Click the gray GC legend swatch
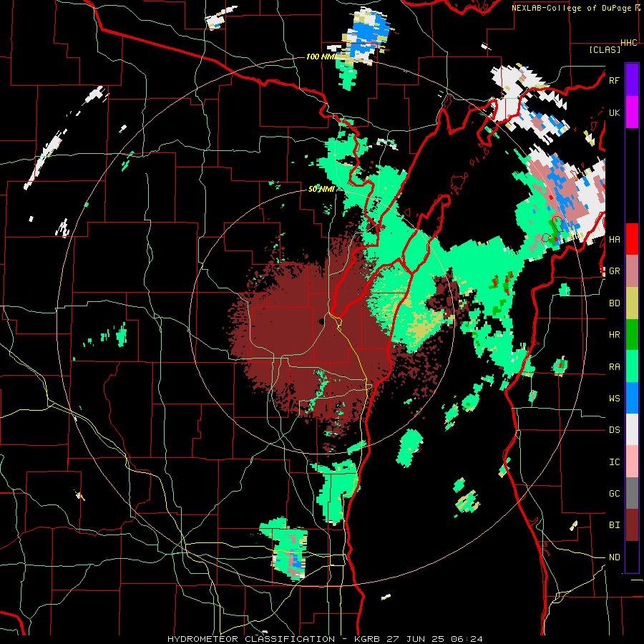644x644 pixels. (x=632, y=493)
